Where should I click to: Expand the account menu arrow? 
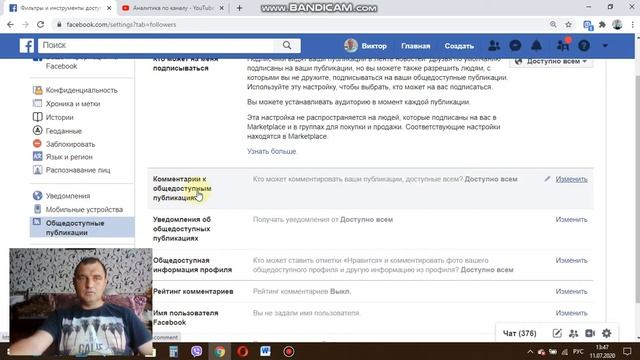click(605, 46)
